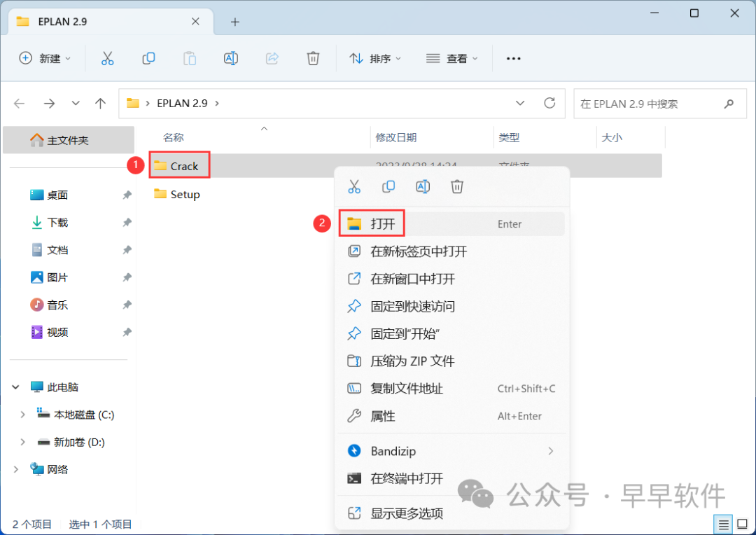Open a new tab with the plus button

click(x=235, y=22)
